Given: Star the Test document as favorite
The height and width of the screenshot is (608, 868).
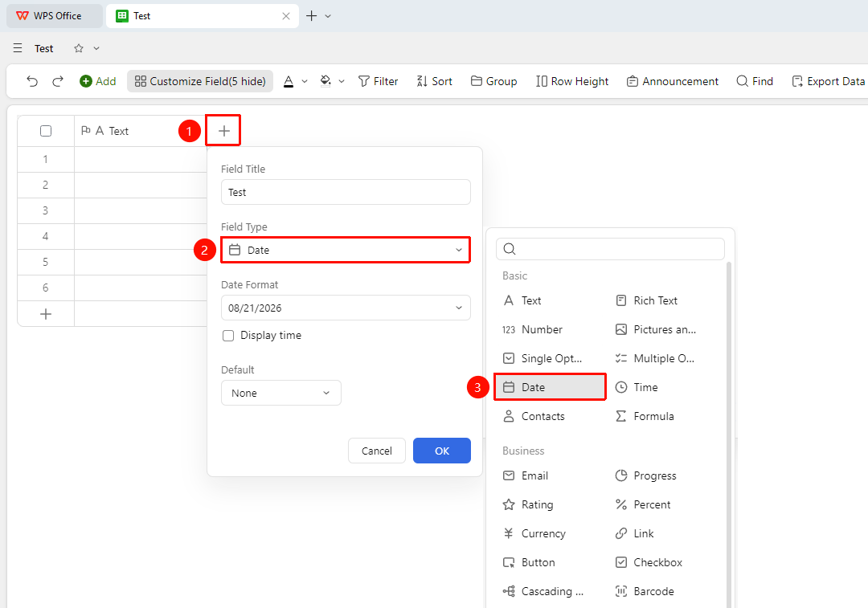Looking at the screenshot, I should click(x=79, y=48).
